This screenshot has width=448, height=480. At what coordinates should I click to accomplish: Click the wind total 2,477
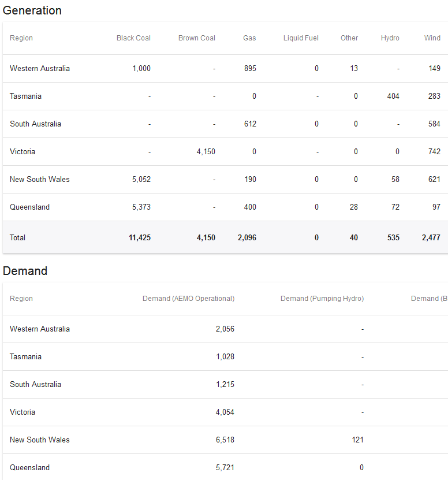pyautogui.click(x=431, y=237)
